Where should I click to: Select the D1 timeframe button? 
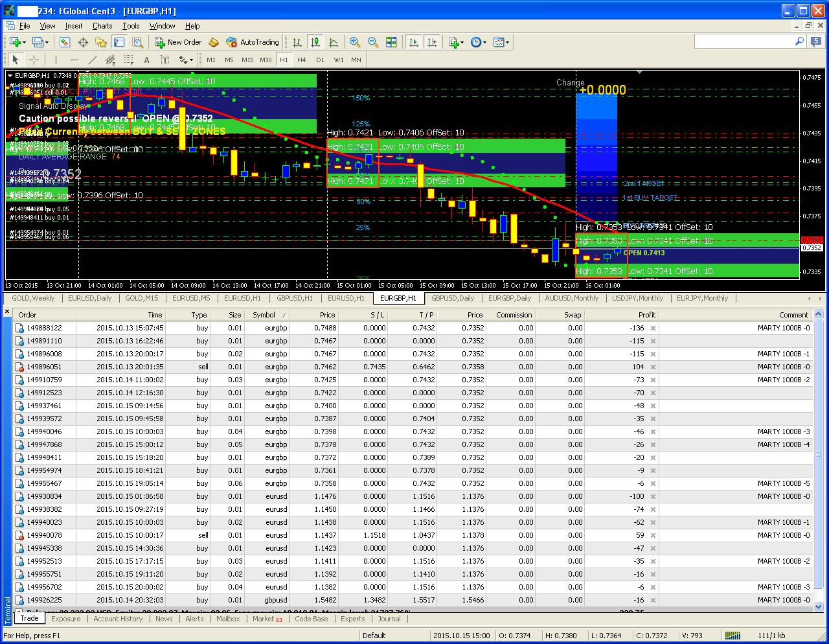coord(320,60)
